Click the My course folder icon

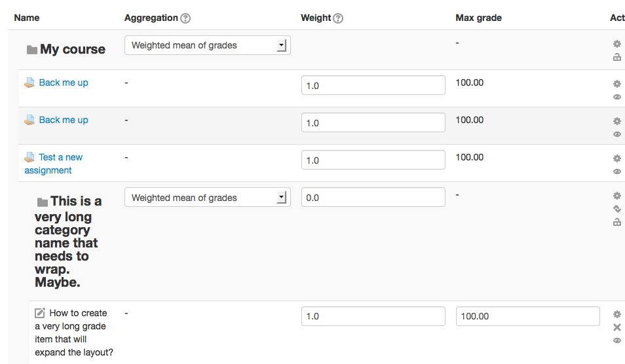pos(32,49)
